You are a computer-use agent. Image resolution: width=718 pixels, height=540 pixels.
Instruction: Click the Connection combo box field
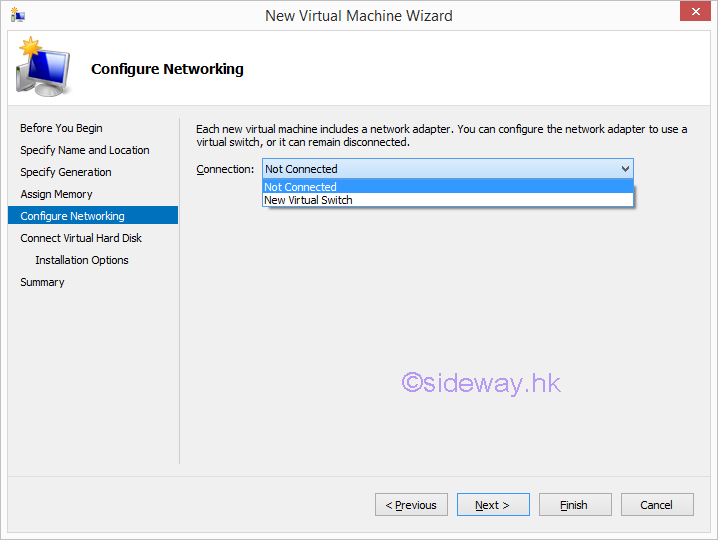pos(440,169)
